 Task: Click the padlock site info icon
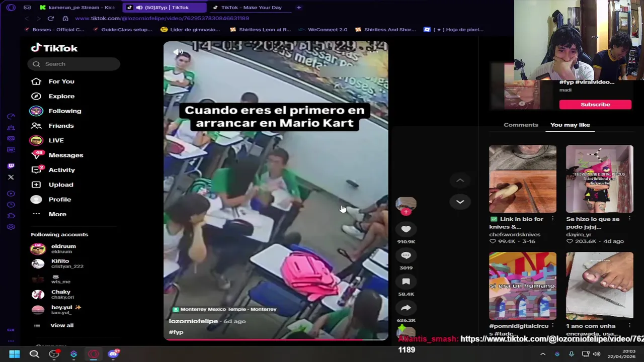[65, 19]
